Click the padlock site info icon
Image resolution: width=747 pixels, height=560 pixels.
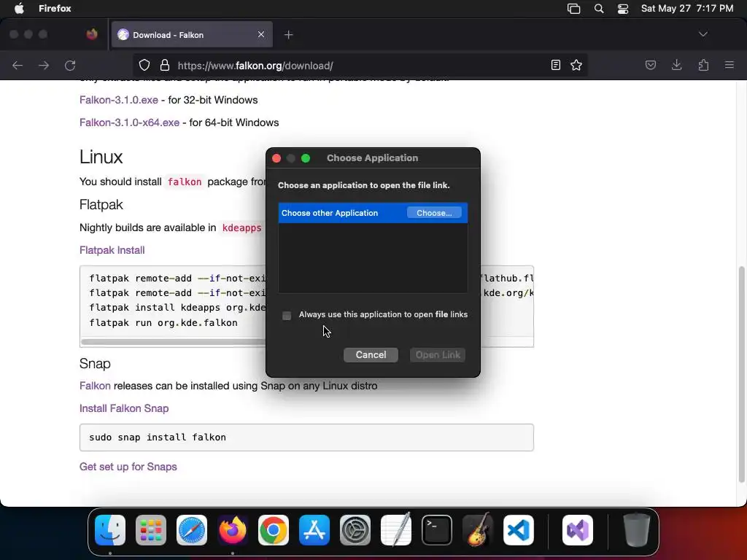tap(165, 65)
